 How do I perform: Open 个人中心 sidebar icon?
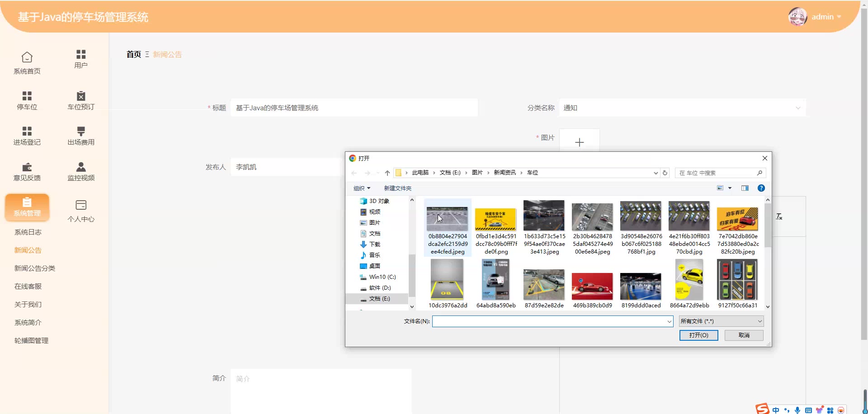click(81, 206)
